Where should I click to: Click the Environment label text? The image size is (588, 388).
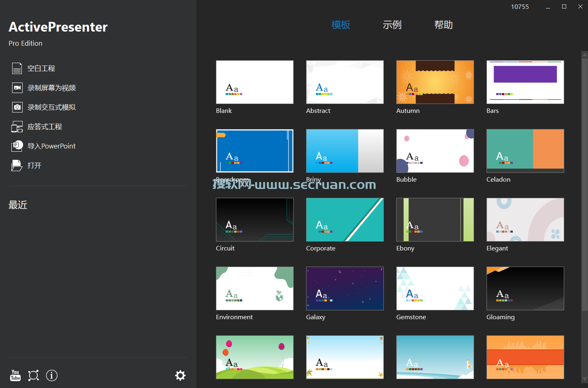235,317
